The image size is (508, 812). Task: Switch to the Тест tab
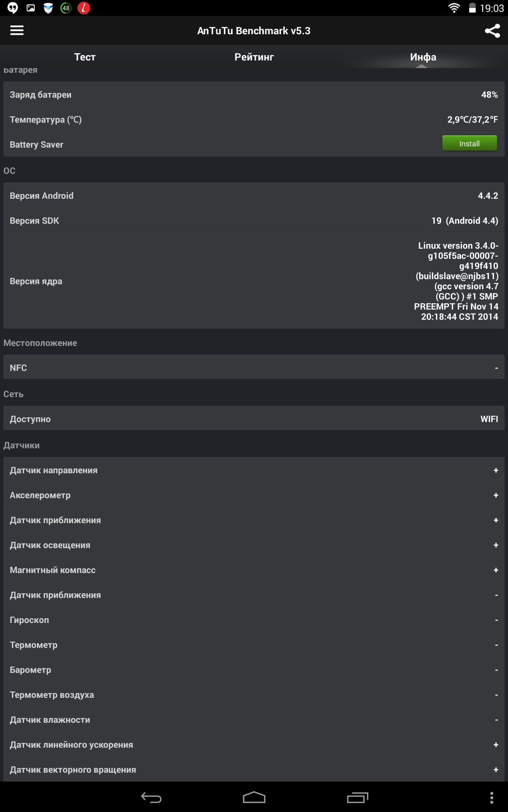click(85, 57)
